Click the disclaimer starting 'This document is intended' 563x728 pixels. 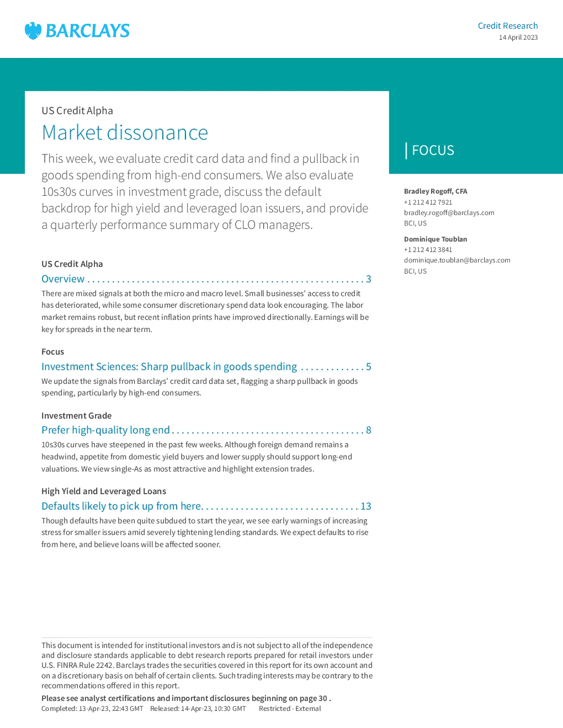pos(207,666)
